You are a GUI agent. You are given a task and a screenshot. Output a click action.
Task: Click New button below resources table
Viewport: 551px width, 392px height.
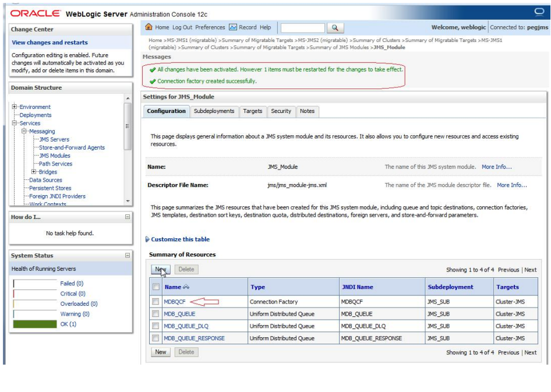click(x=161, y=352)
